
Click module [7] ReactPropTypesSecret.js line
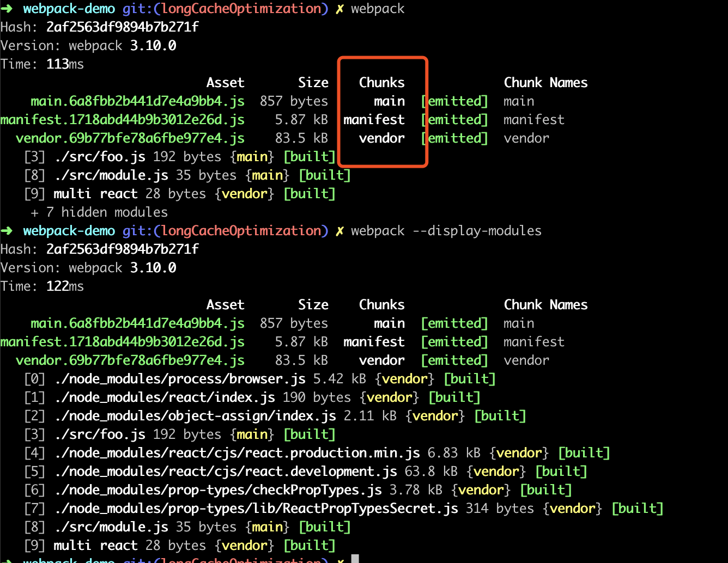pyautogui.click(x=343, y=509)
